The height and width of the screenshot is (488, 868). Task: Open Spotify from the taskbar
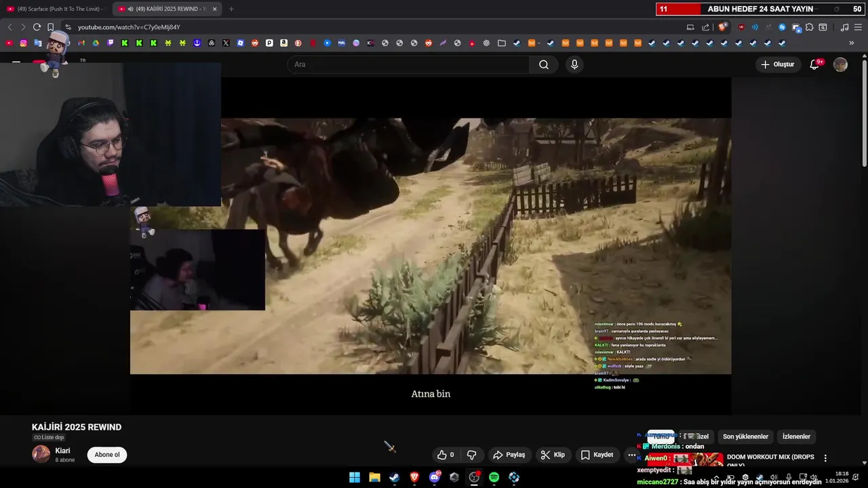(494, 477)
